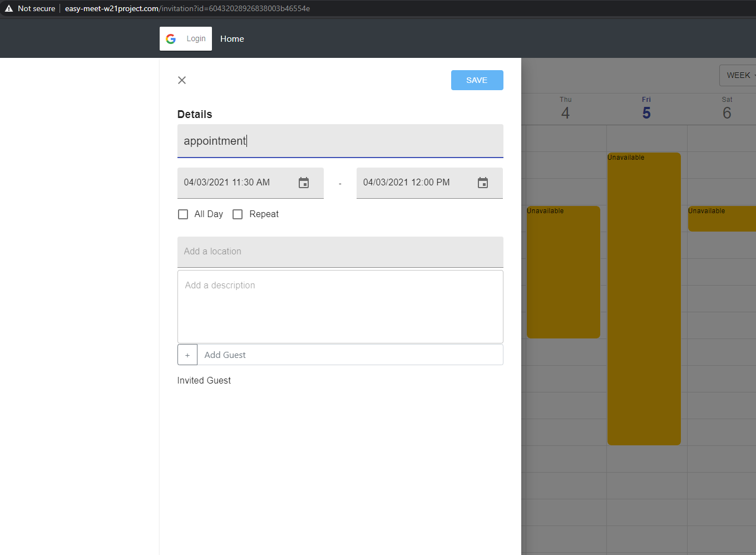Screen dimensions: 756x555
Task: Focus the Add a description text area
Action: point(340,307)
